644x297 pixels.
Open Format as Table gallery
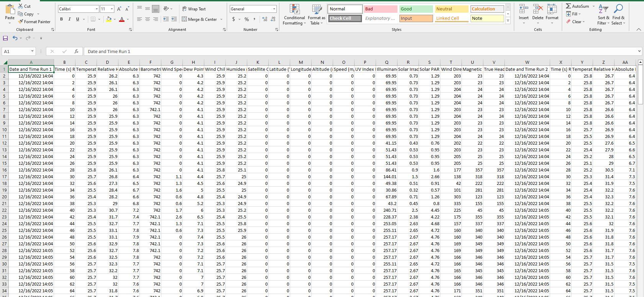coord(316,14)
